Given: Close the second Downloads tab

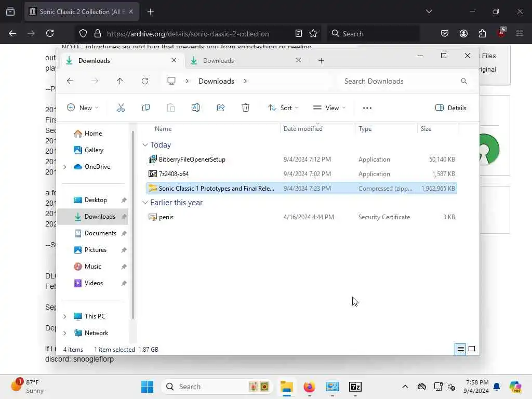Looking at the screenshot, I should (x=299, y=60).
